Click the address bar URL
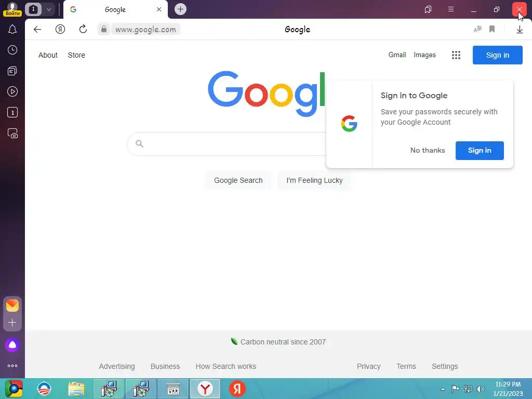The image size is (532, 399). [145, 30]
